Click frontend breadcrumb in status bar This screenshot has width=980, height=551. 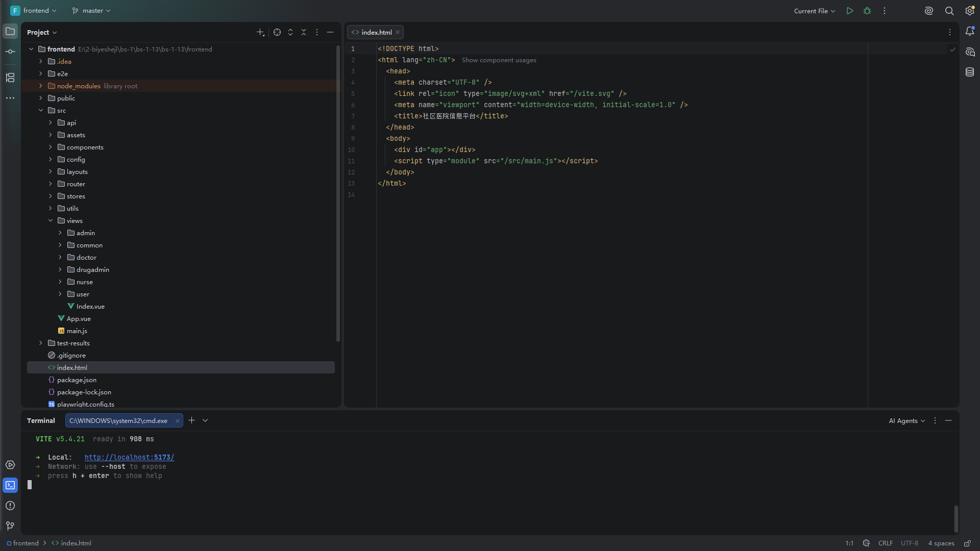point(23,543)
